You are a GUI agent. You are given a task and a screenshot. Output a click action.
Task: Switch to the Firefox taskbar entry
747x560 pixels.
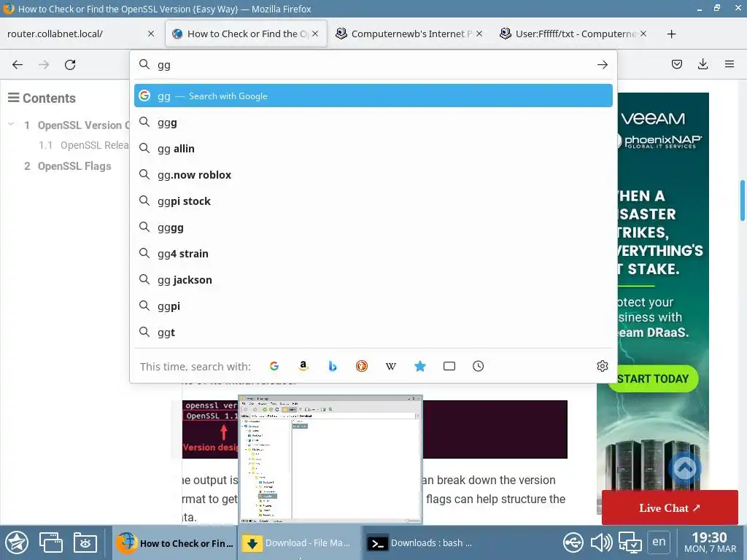coord(175,542)
